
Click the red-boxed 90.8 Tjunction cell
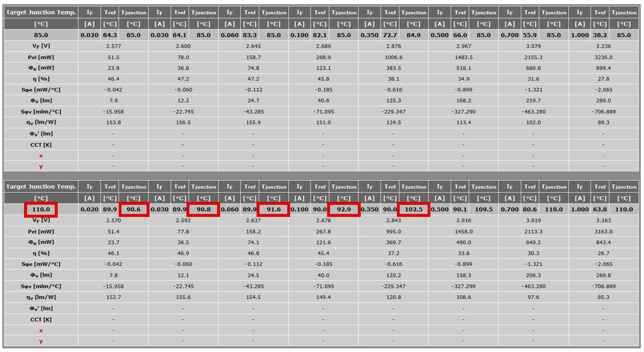204,209
